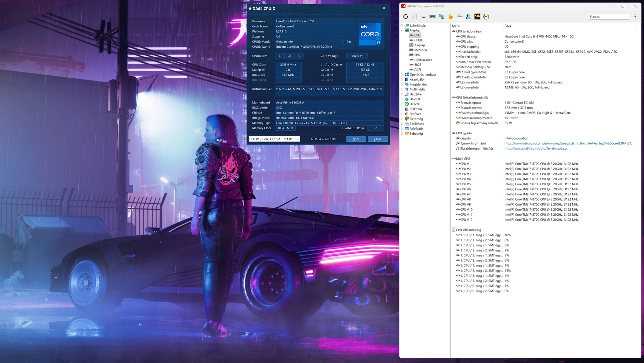
Task: Click the Keresés search field
Action: coord(609,16)
